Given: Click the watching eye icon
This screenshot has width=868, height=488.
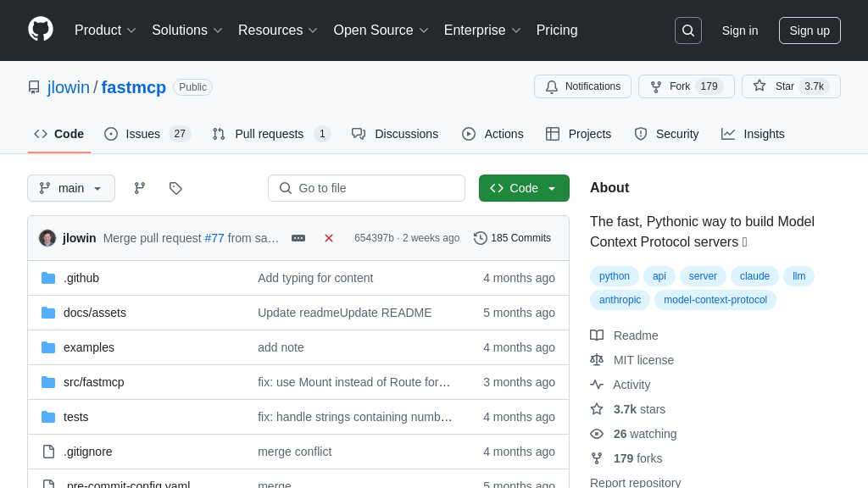Looking at the screenshot, I should pyautogui.click(x=597, y=434).
